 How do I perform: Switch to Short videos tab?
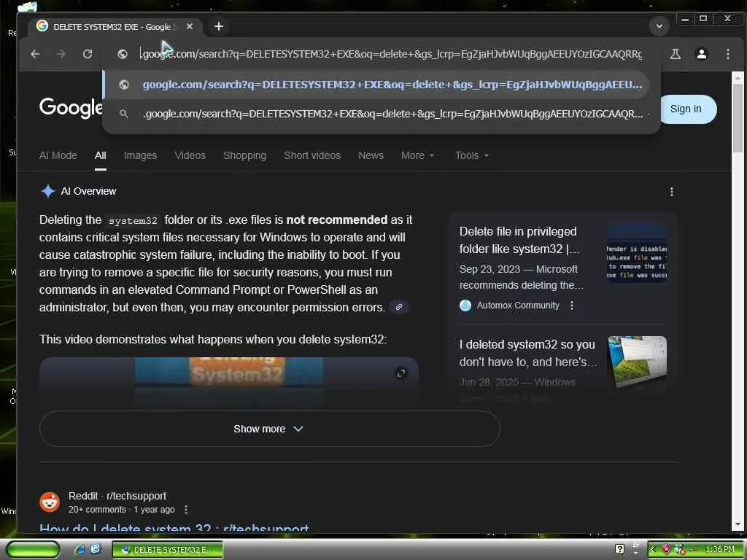312,156
